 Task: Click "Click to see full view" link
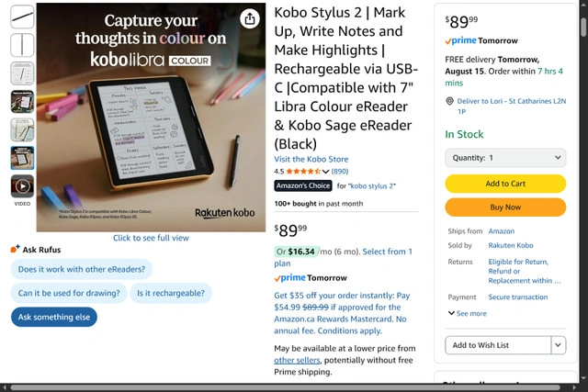pyautogui.click(x=151, y=238)
